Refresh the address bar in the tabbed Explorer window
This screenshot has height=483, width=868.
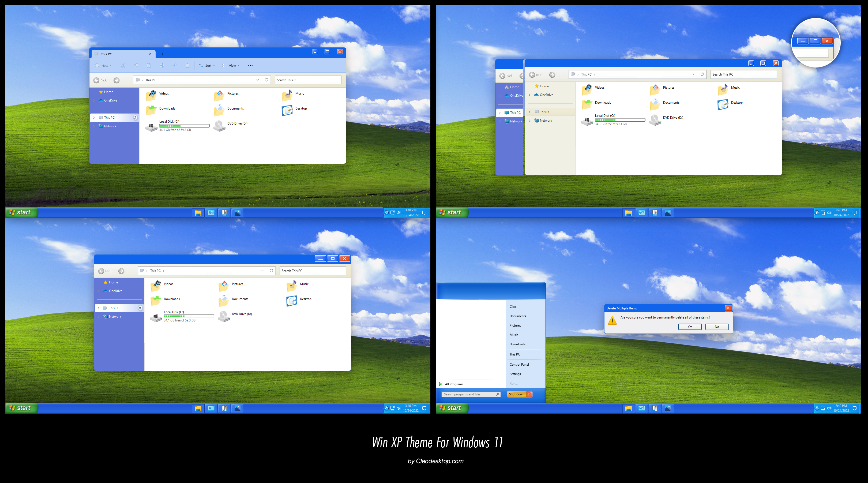coord(266,80)
